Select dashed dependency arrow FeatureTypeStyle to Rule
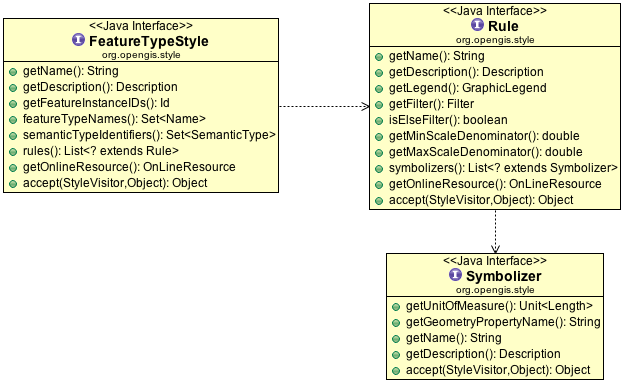Viewport: 624px width, 383px height. pyautogui.click(x=324, y=106)
